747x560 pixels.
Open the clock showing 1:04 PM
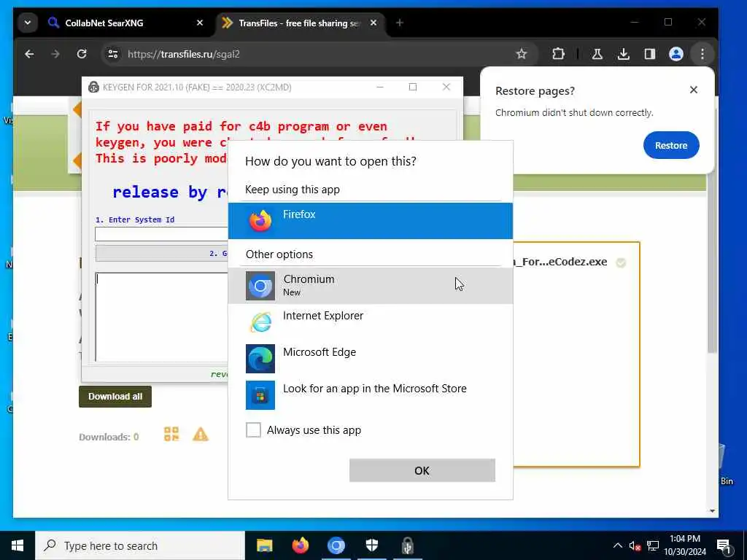685,545
